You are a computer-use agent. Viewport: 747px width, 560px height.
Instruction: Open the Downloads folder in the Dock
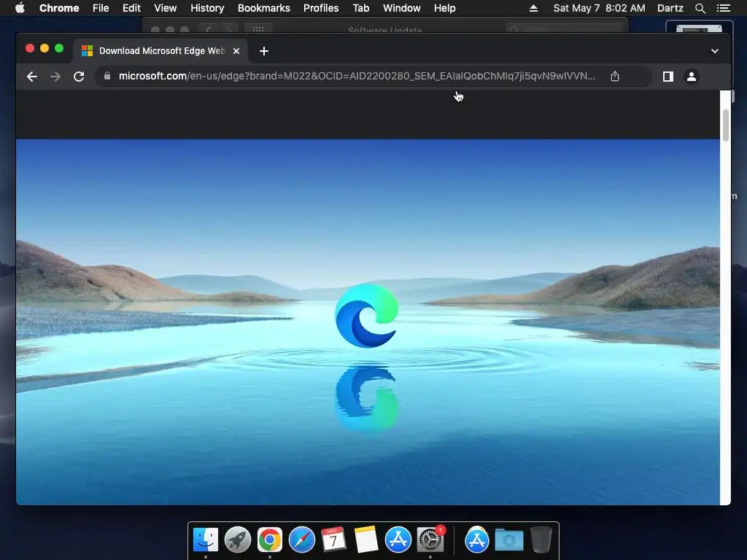(508, 540)
